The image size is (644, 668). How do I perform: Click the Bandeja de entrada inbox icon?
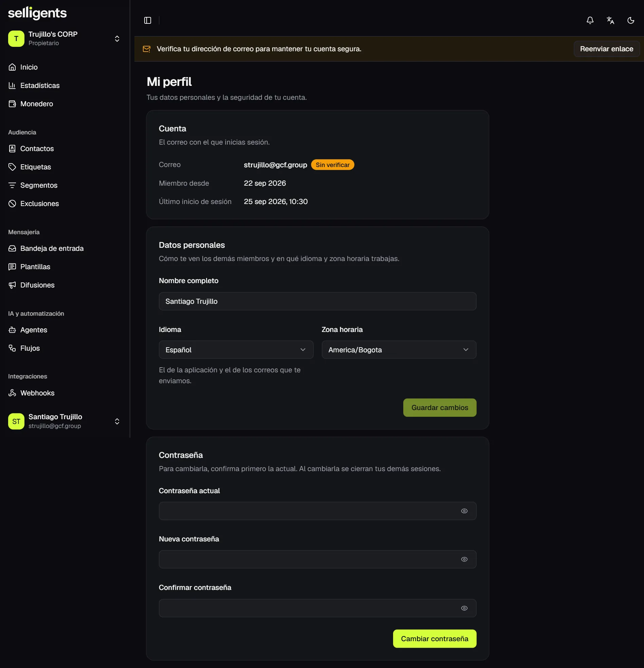point(12,248)
